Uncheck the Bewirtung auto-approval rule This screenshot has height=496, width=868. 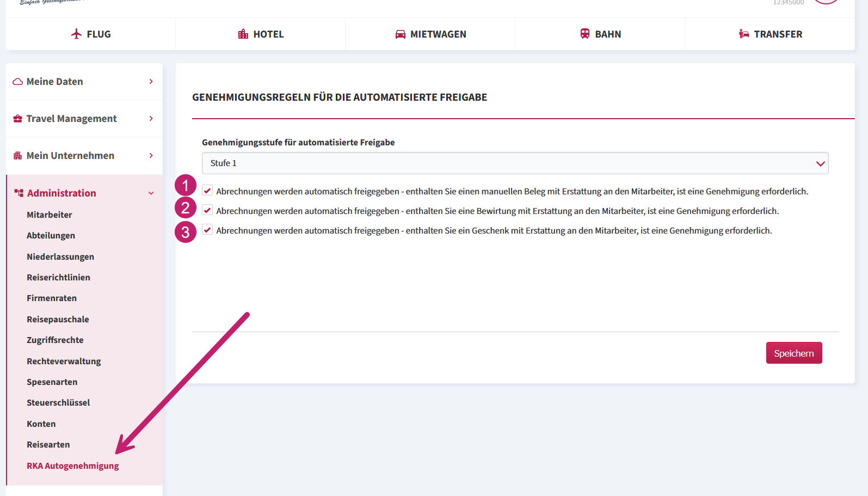click(x=207, y=210)
